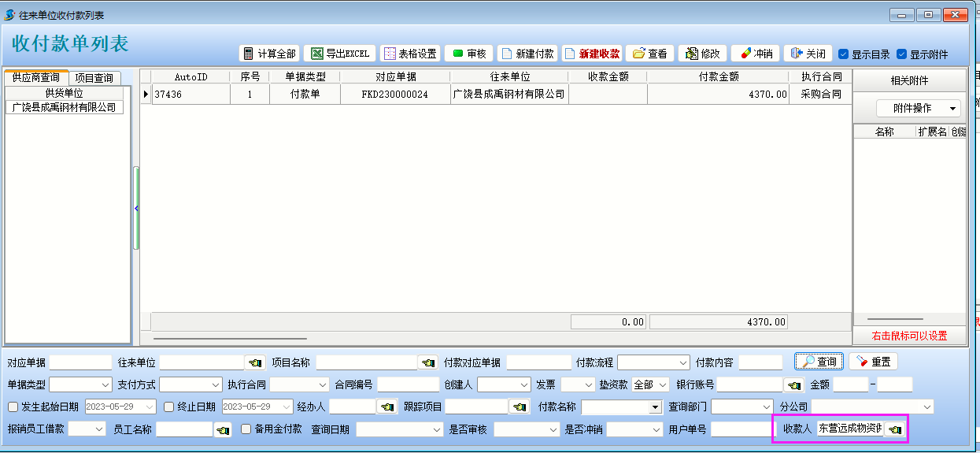Uncheck the 显示附件 checkbox
980x453 pixels.
902,54
